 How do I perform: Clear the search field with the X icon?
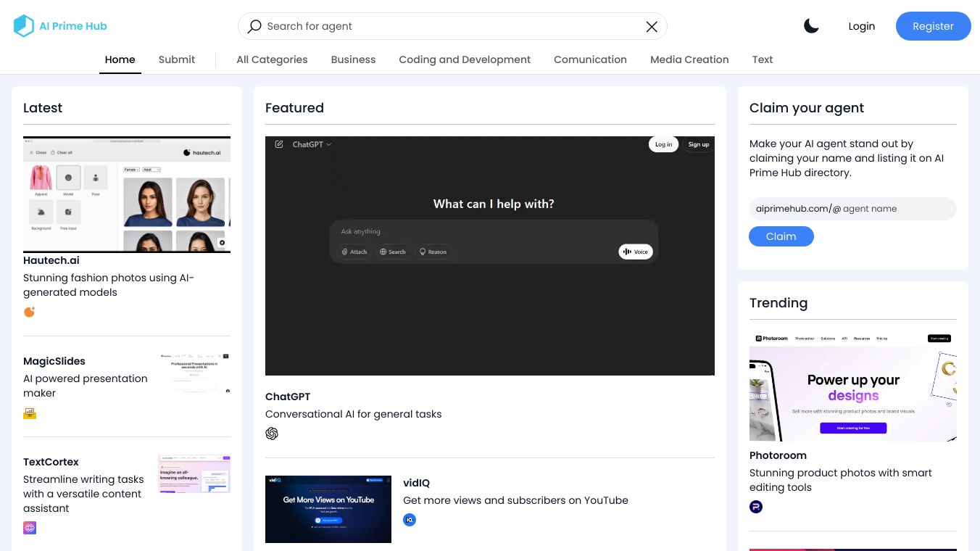652,26
